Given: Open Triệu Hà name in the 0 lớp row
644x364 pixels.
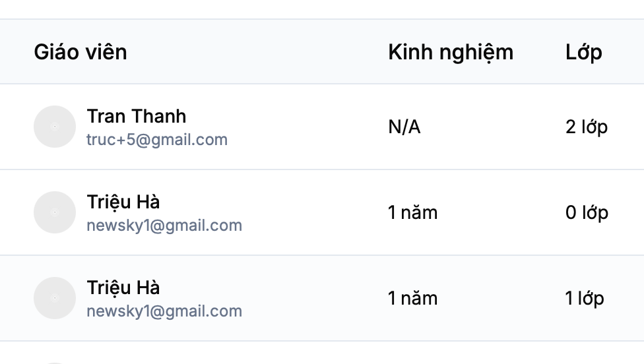Looking at the screenshot, I should pos(123,202).
